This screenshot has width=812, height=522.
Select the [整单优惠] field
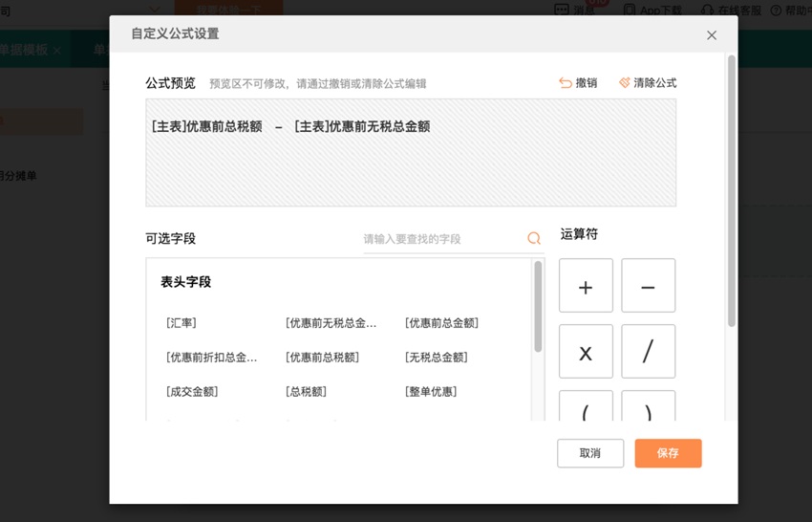click(x=431, y=391)
